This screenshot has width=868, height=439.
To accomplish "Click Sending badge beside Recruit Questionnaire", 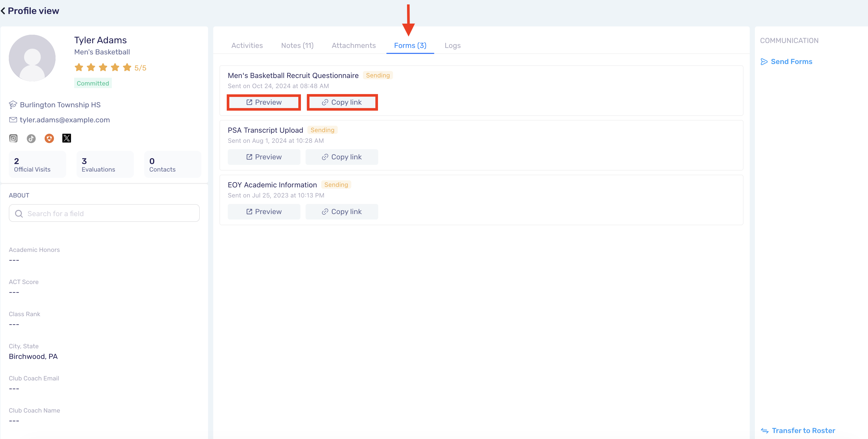I will coord(378,75).
